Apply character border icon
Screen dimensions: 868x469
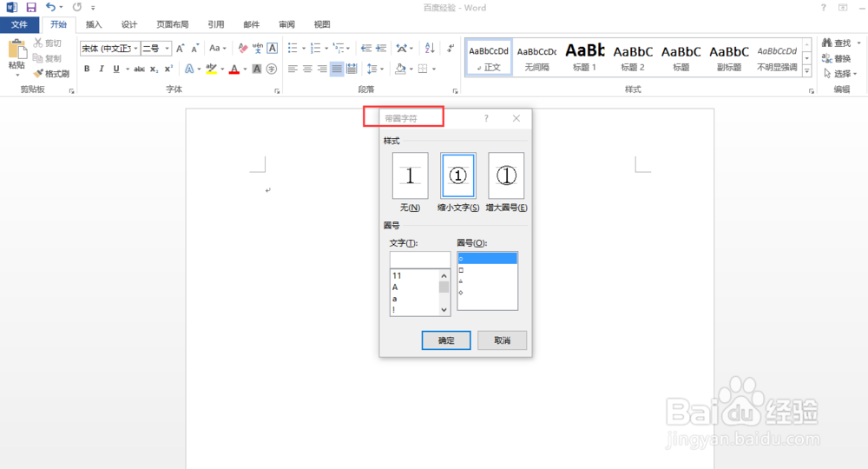click(273, 48)
